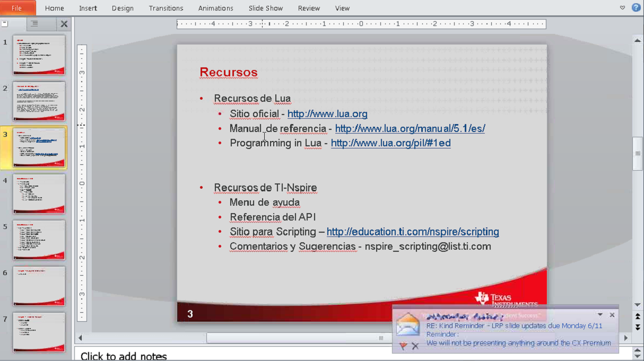Select slide 4 thumbnail
644x361 pixels.
point(39,194)
